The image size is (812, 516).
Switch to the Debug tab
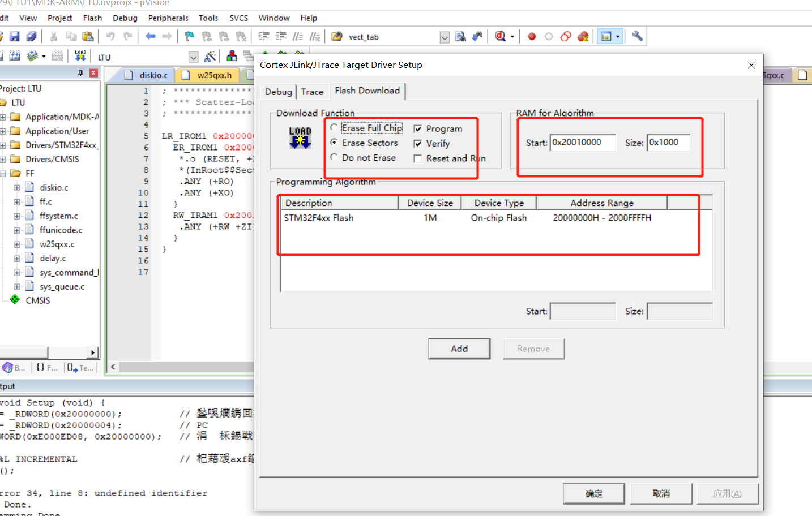279,92
